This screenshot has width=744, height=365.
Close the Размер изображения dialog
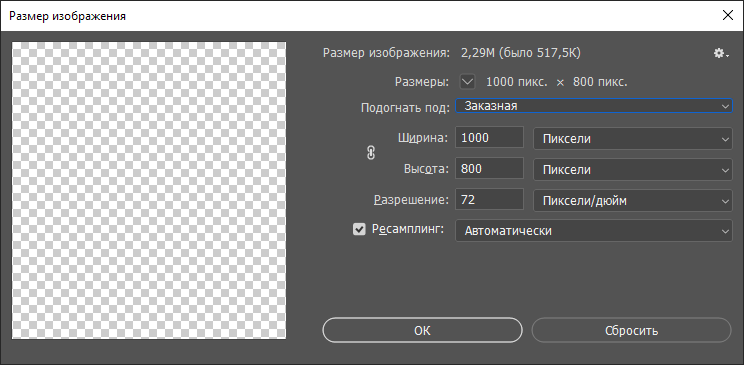point(727,15)
